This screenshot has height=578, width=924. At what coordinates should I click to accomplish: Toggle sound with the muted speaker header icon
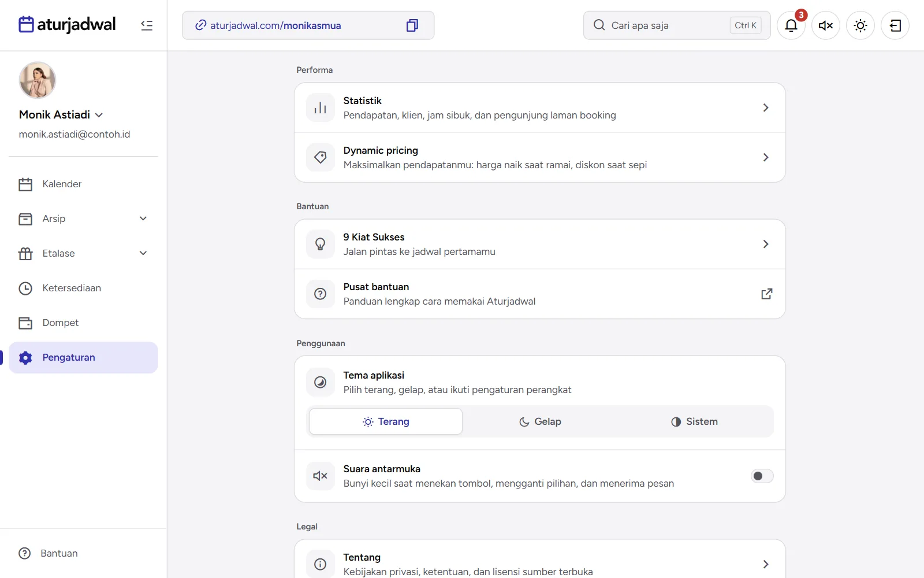826,25
